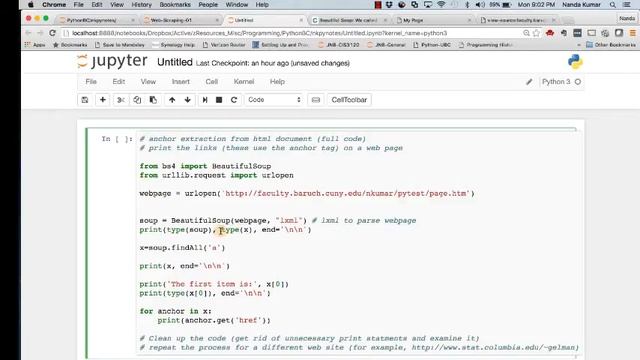Open Wi-Fi status in menu bar

[x=441, y=4]
